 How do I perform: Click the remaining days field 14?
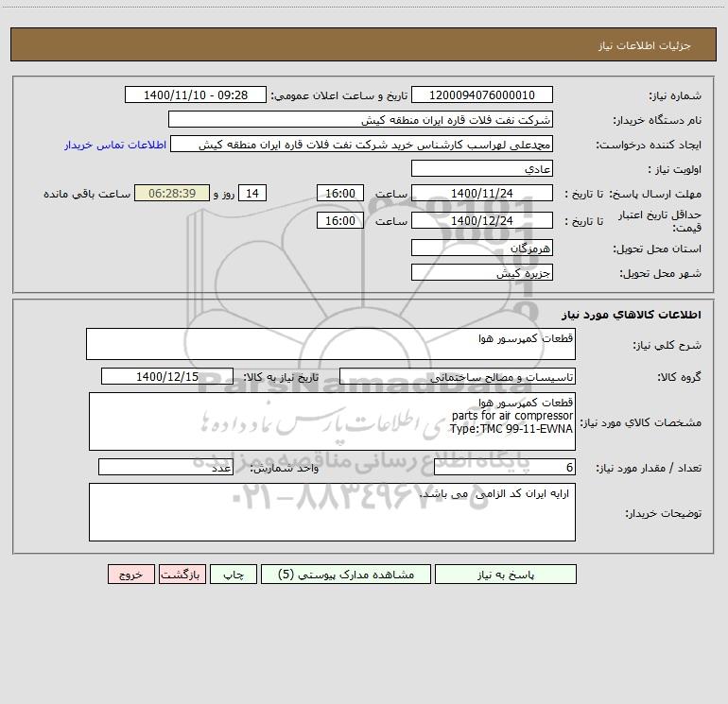(252, 193)
